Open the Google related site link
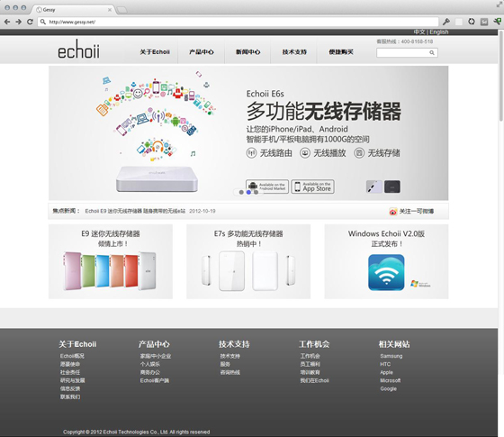This screenshot has height=437, width=504. tap(388, 388)
